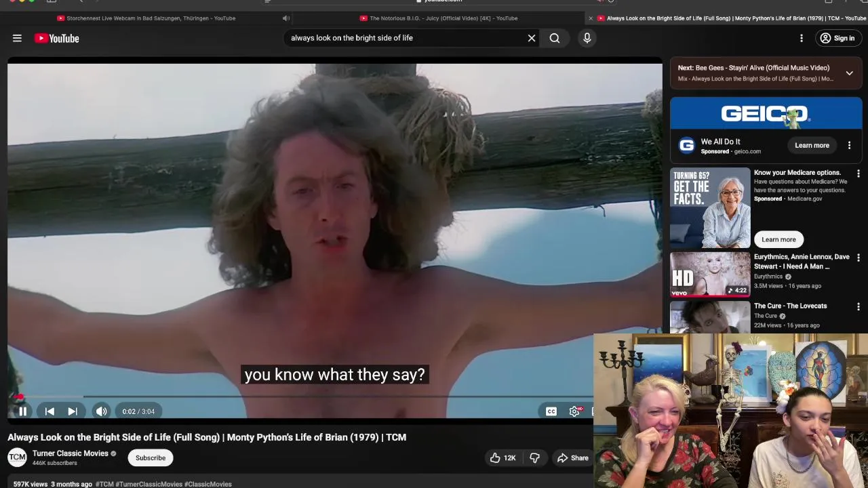868x488 pixels.
Task: Open Turner Classic Movies channel avatar
Action: tap(17, 458)
